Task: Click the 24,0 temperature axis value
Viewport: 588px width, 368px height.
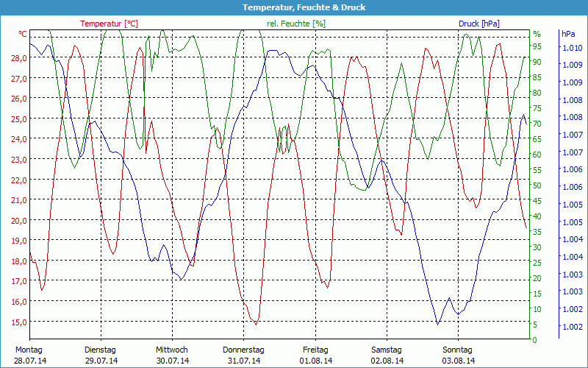Action: coord(19,139)
